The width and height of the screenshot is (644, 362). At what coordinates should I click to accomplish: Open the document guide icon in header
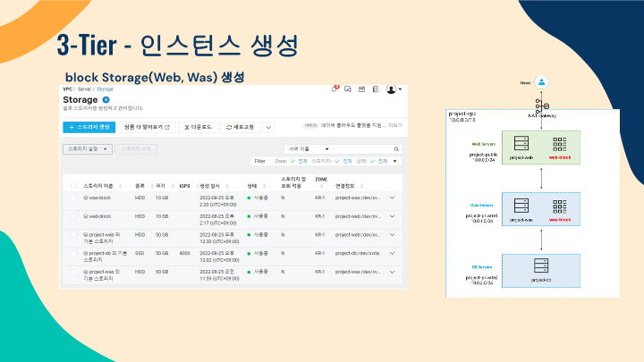[x=376, y=89]
